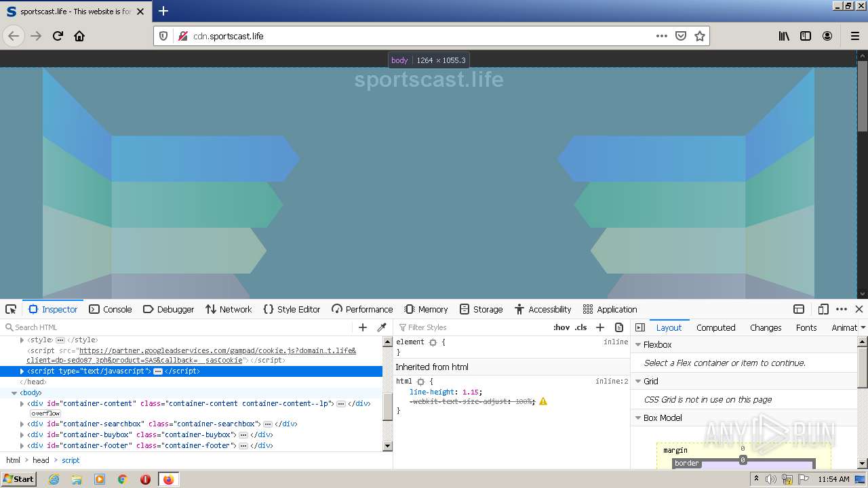Image resolution: width=868 pixels, height=488 pixels.
Task: Expand the container-footer div
Action: coord(22,445)
